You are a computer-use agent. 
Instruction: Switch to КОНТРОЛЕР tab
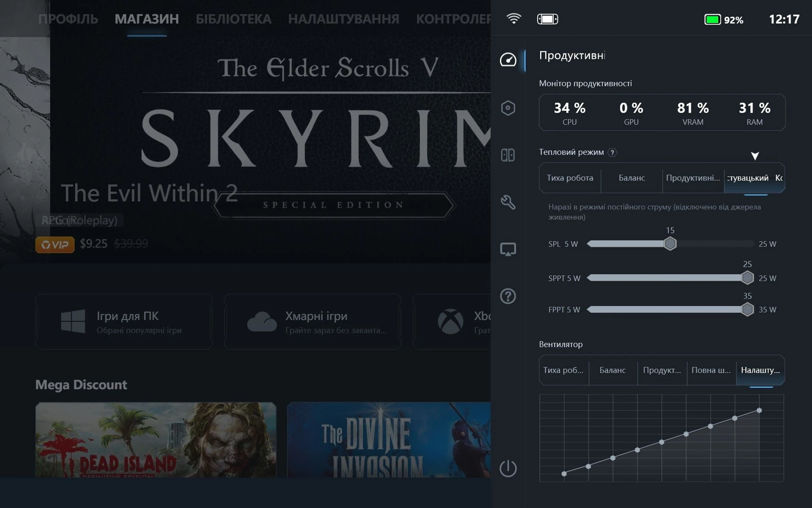[x=453, y=19]
